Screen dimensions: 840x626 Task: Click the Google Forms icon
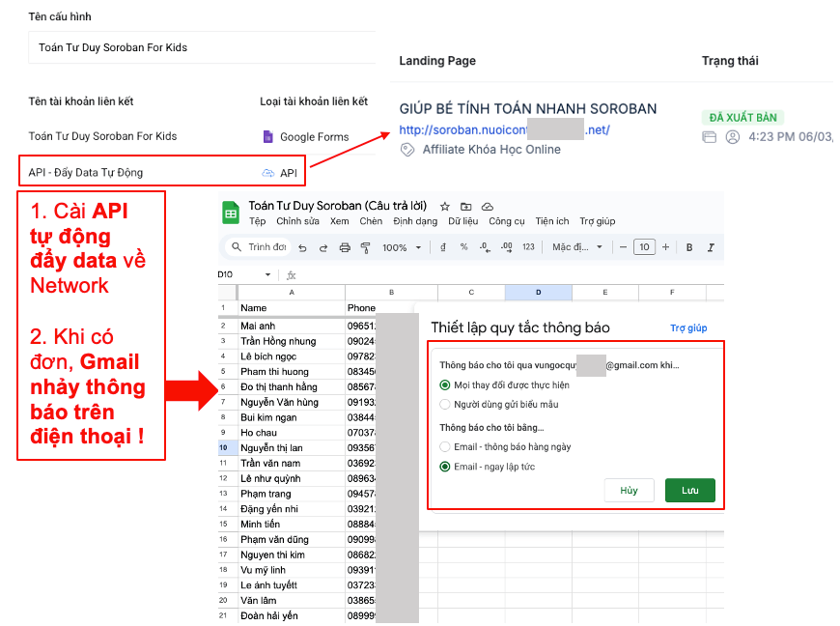tap(267, 136)
